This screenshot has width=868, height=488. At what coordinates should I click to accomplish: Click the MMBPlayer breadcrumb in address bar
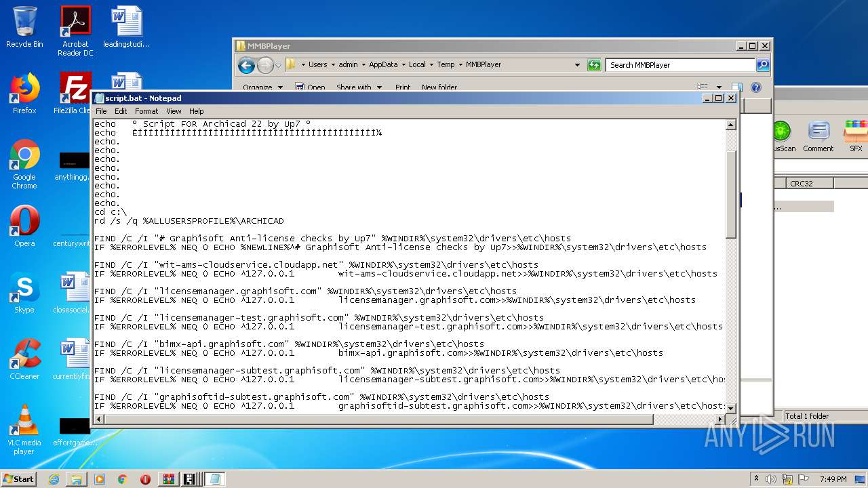484,64
